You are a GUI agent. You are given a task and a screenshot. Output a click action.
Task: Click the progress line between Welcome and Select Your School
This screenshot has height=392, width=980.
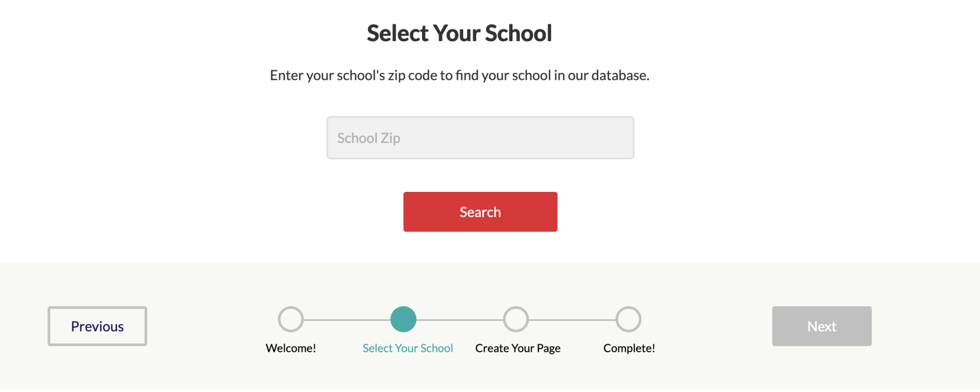click(347, 320)
